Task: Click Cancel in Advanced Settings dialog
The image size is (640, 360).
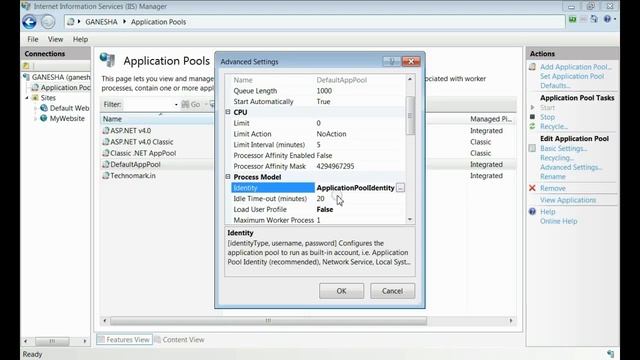Action: [392, 291]
